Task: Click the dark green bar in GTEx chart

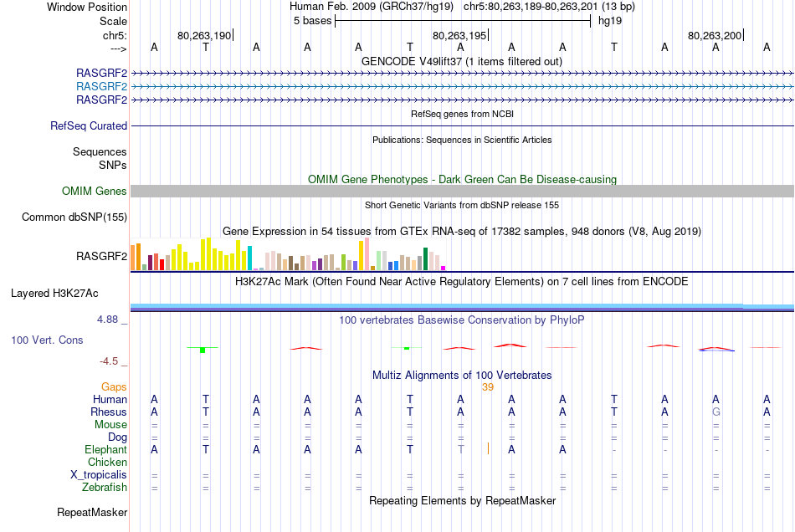Action: tap(425, 259)
